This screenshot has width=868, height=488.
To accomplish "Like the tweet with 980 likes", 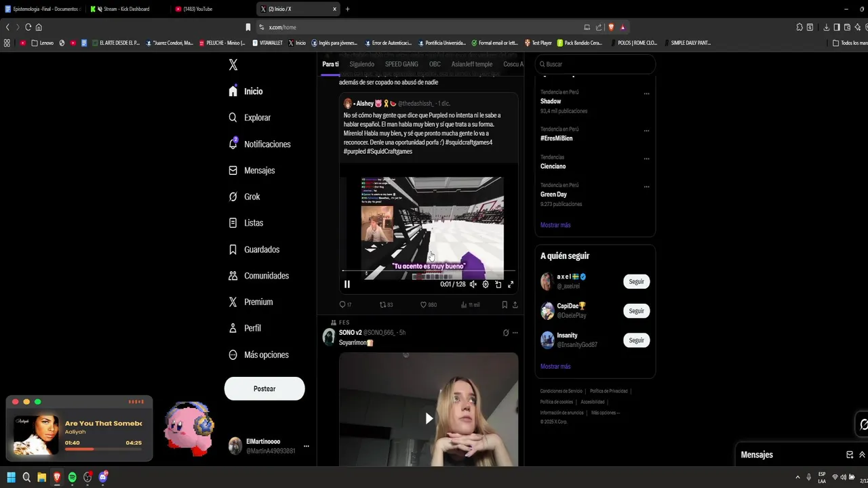I will tap(428, 305).
